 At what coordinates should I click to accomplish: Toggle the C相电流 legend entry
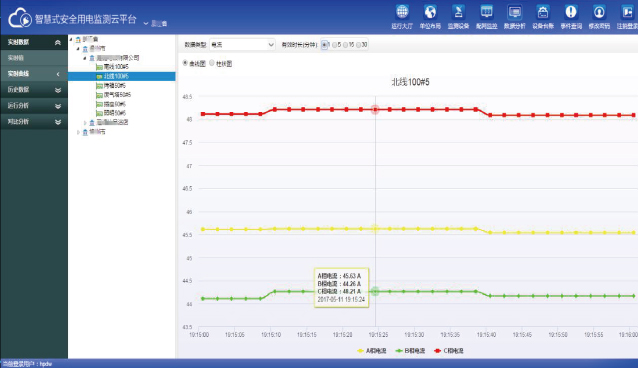point(449,350)
